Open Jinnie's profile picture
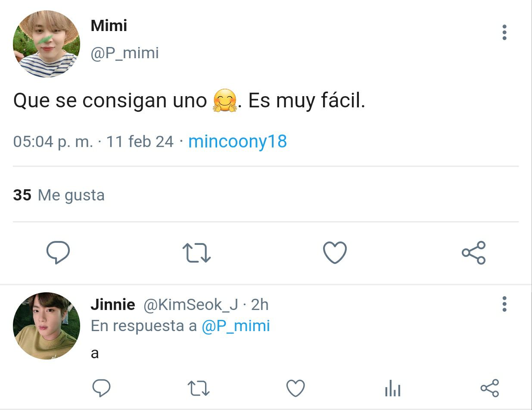532x410 pixels. tap(47, 326)
